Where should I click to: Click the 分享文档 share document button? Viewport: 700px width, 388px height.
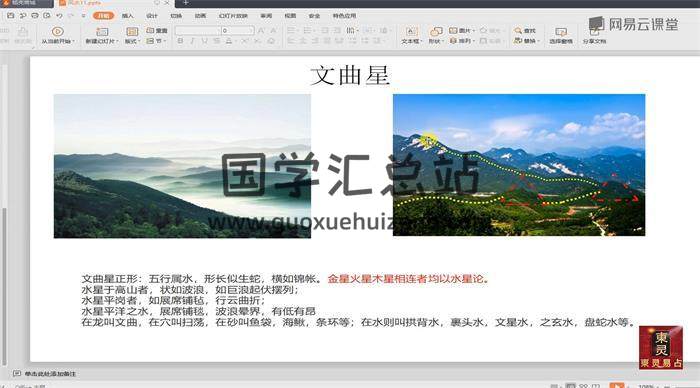(594, 35)
